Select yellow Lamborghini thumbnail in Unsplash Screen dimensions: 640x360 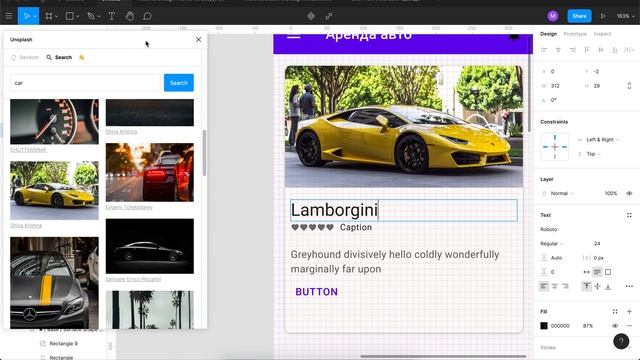click(54, 190)
